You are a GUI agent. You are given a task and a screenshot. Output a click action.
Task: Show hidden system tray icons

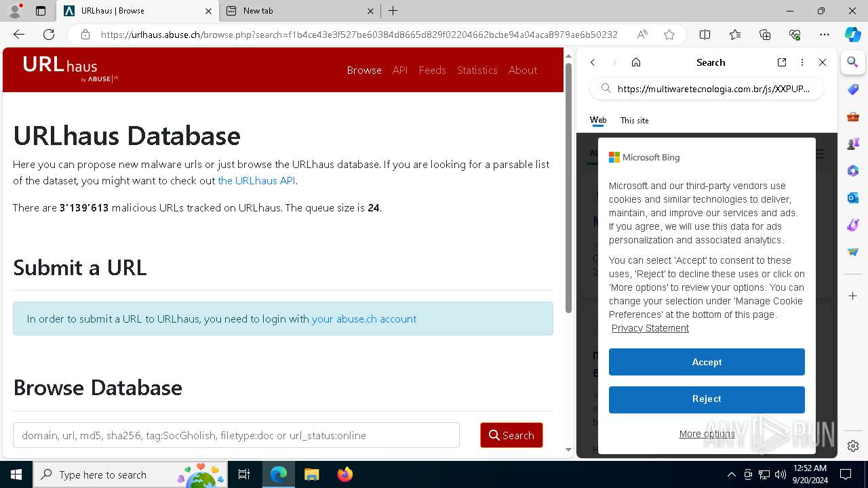pos(731,474)
